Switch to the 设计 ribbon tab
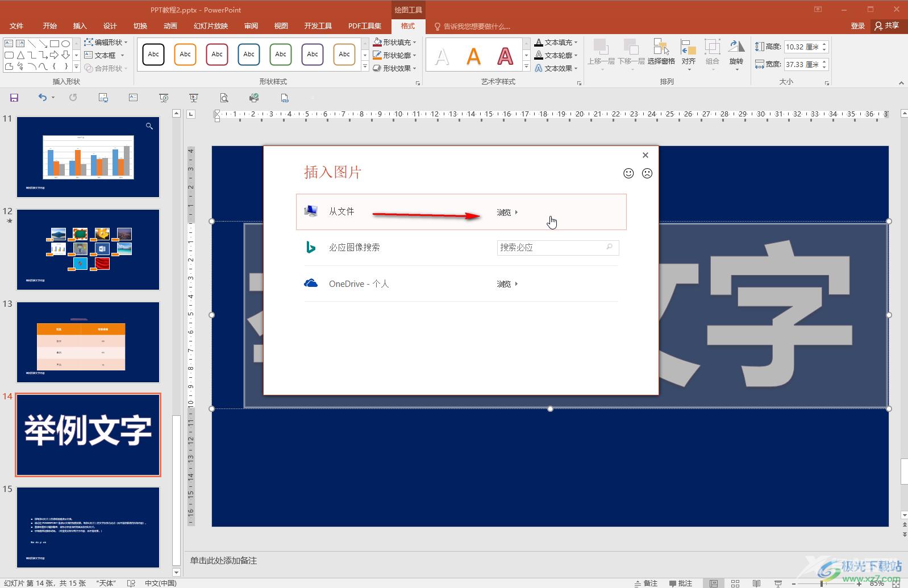 (x=110, y=26)
